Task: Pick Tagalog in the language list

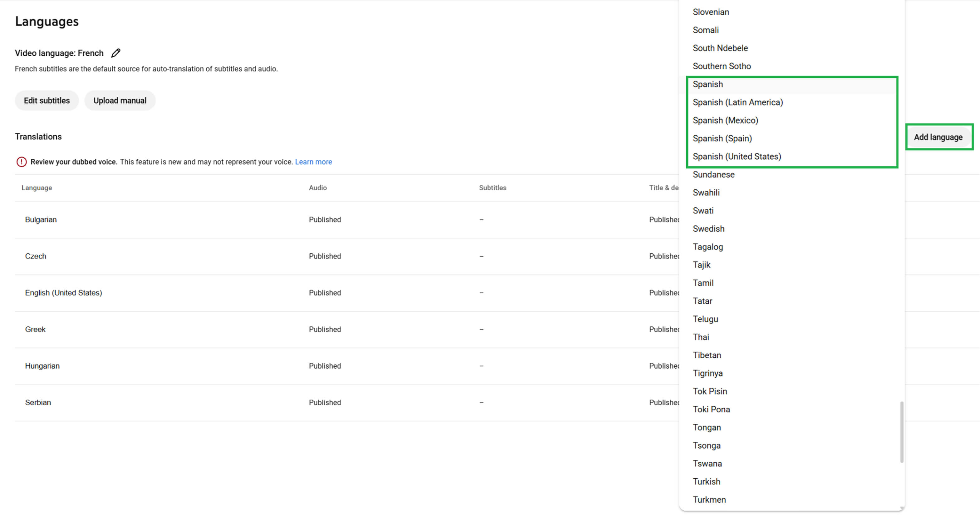Action: [792, 247]
